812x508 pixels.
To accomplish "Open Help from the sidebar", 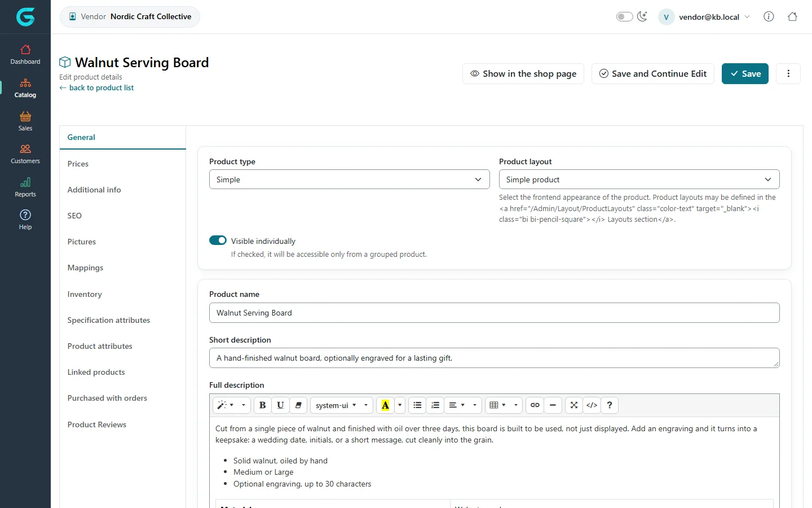I will [25, 220].
